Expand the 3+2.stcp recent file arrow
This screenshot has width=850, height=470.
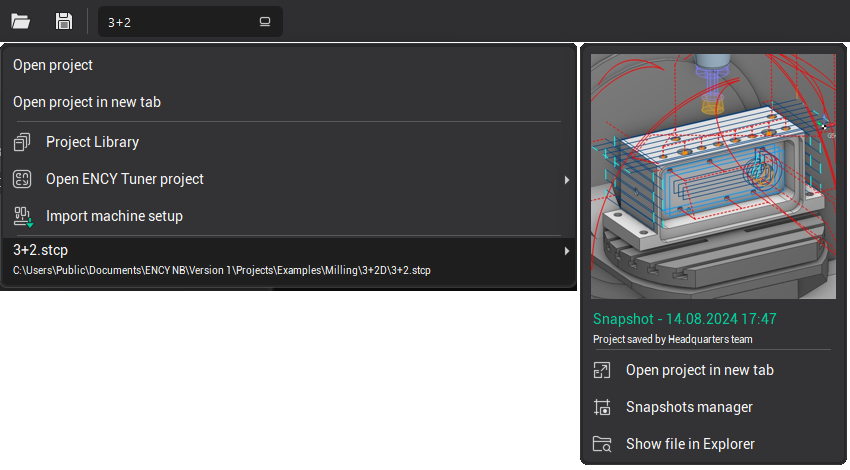click(x=566, y=251)
